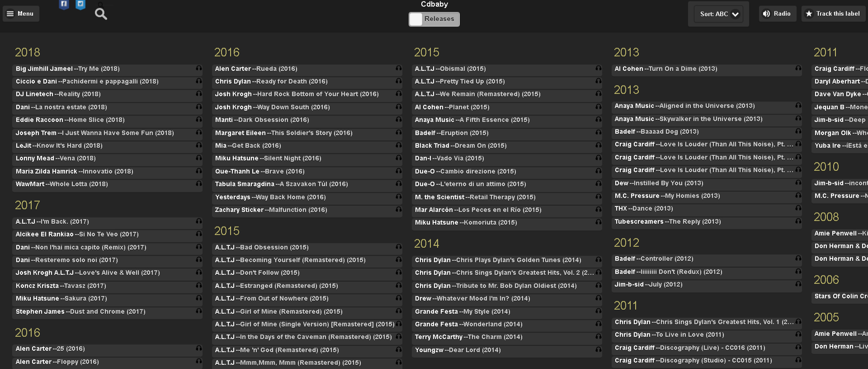The width and height of the screenshot is (868, 369).
Task: Play headphone icon for DJ Linetech Reality
Action: 199,94
